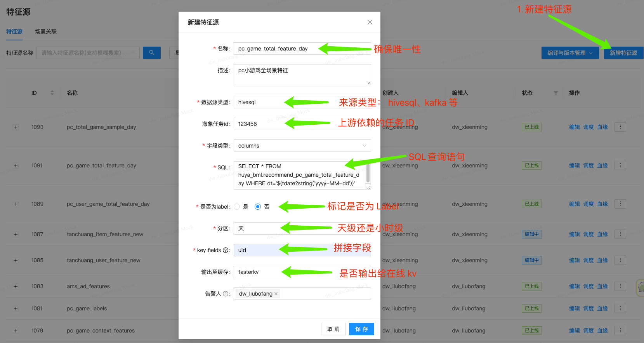Close the 新建特征源 dialog

pos(370,22)
